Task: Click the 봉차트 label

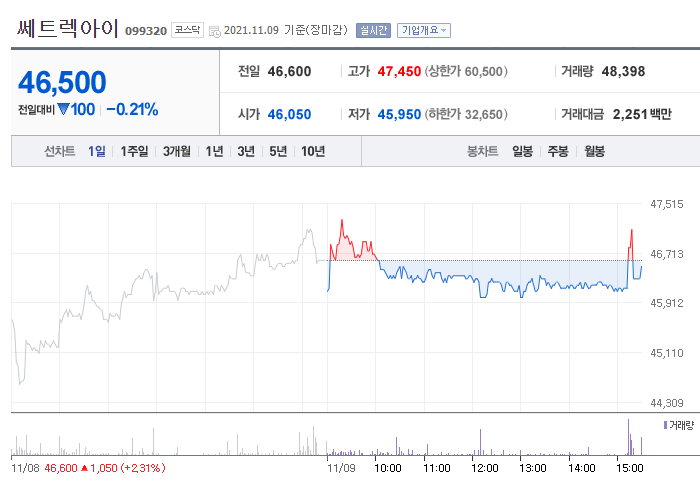Action: pyautogui.click(x=482, y=151)
